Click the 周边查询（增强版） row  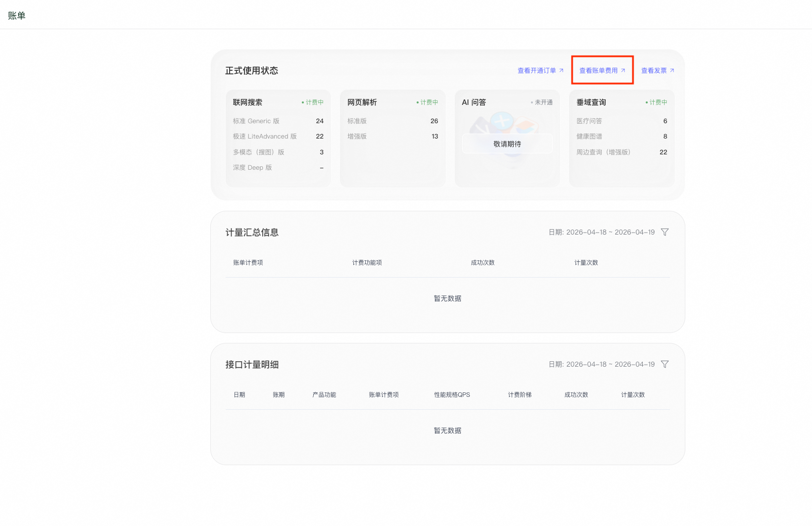tap(622, 152)
